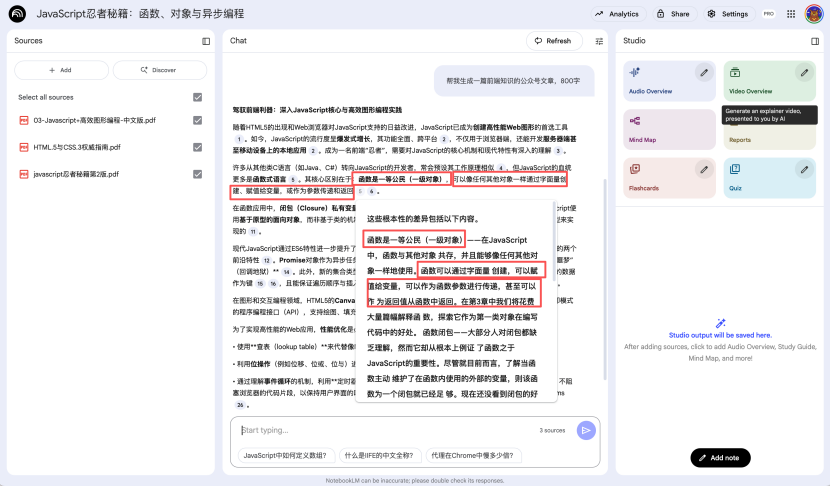Viewport: 830px width, 486px height.
Task: Click citation number 12 in chat
Action: coord(267,260)
